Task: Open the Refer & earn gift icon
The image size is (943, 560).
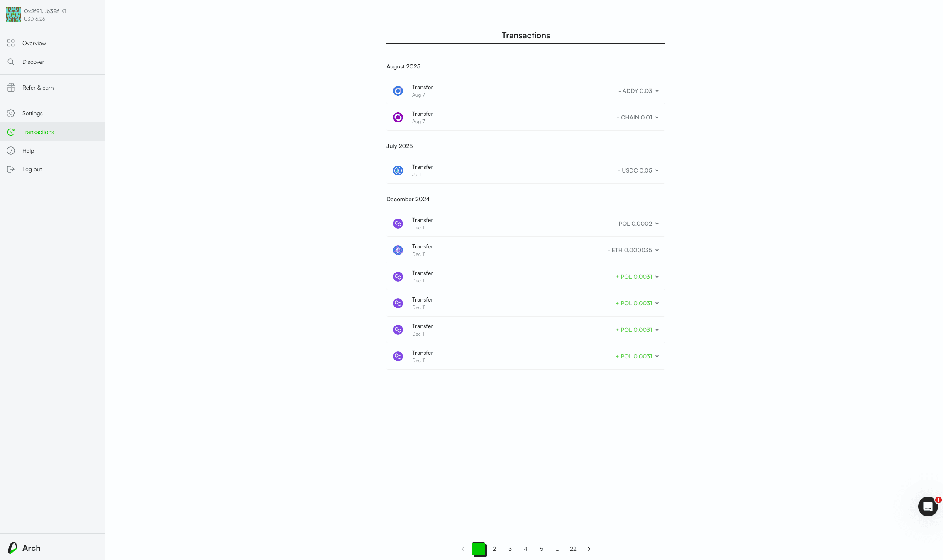Action: 11,87
